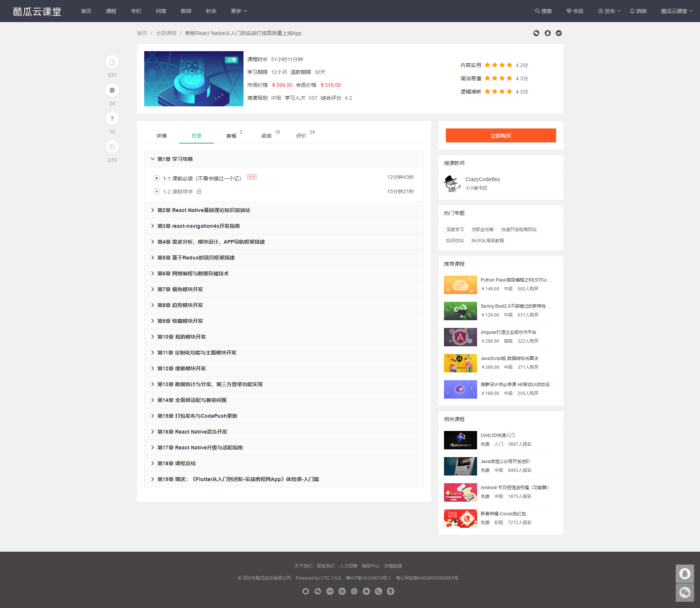Click the 关于我们 footer link
The height and width of the screenshot is (608, 700).
[303, 566]
